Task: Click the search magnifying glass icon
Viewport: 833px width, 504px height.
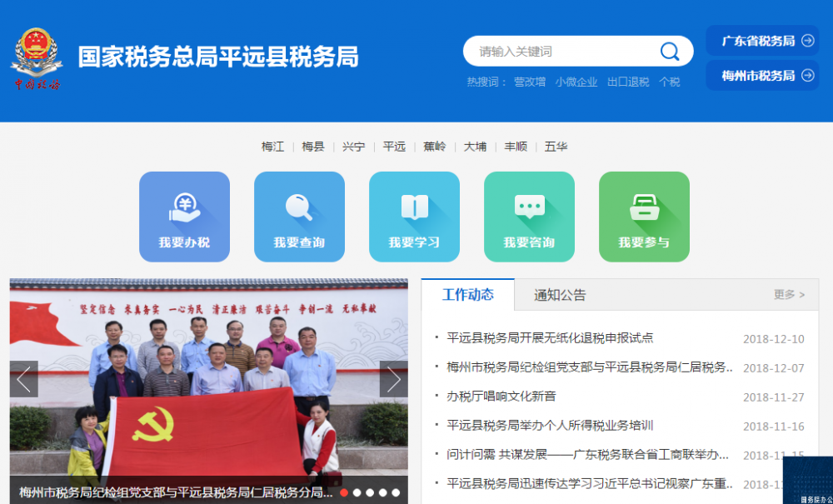Action: pos(669,51)
